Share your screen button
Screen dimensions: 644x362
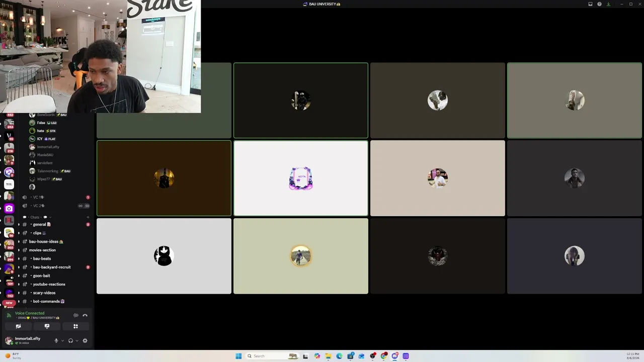pos(47,326)
